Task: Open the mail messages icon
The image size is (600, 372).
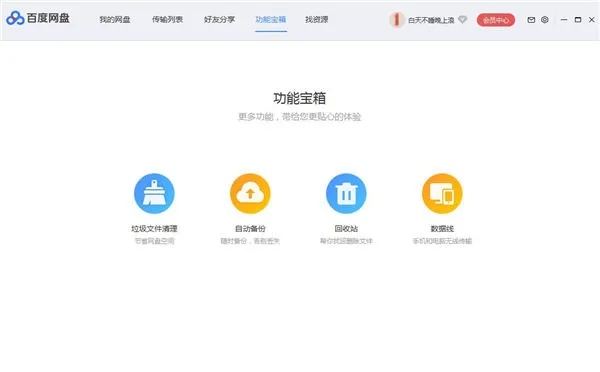Action: 531,20
